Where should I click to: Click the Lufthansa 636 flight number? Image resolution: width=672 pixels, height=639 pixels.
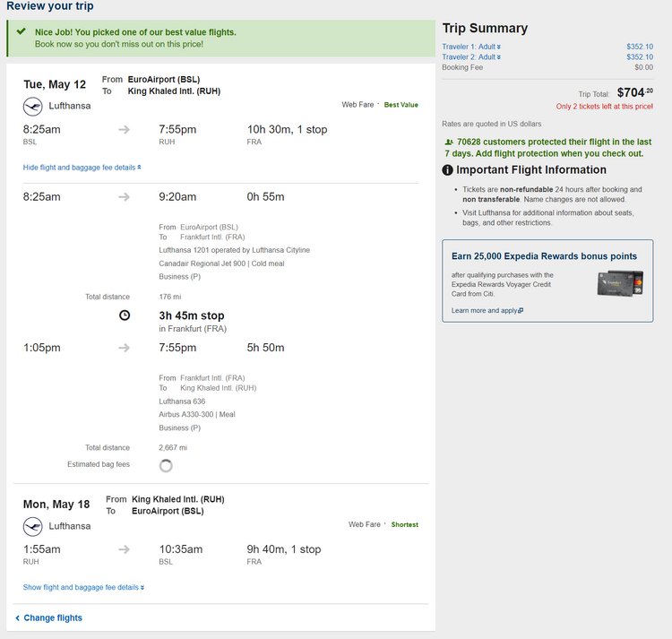coord(182,402)
